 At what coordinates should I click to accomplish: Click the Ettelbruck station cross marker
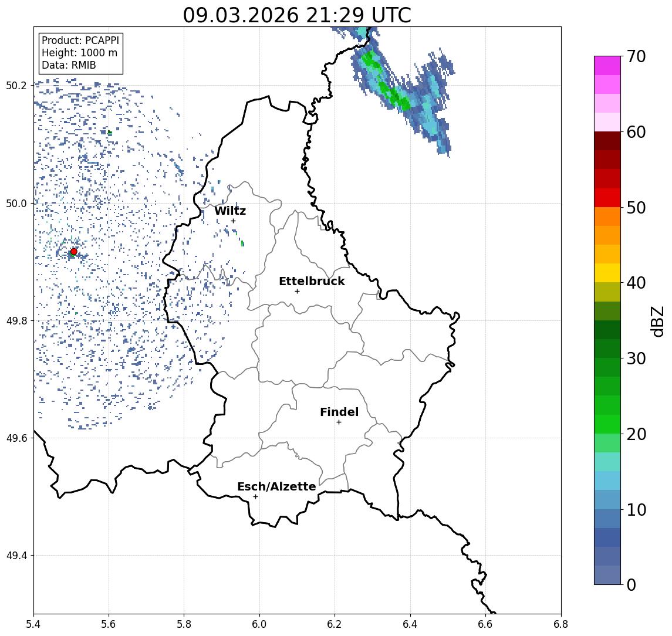pos(297,292)
